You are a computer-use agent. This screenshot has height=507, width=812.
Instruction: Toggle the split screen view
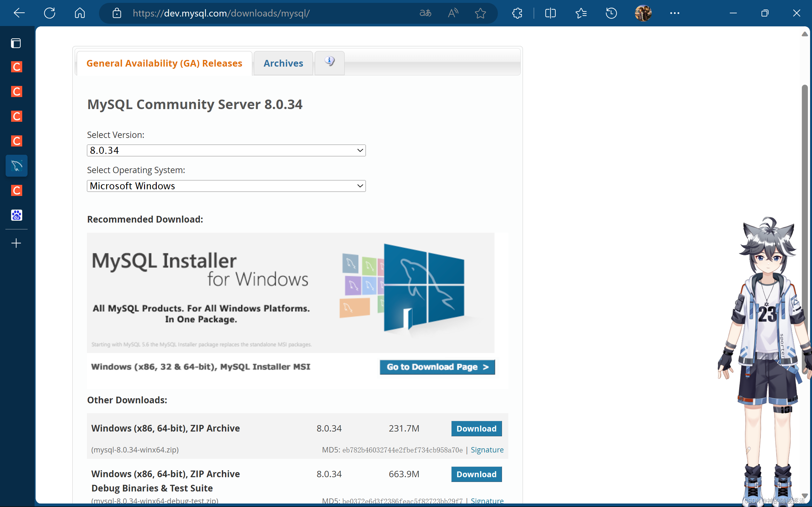pos(551,13)
